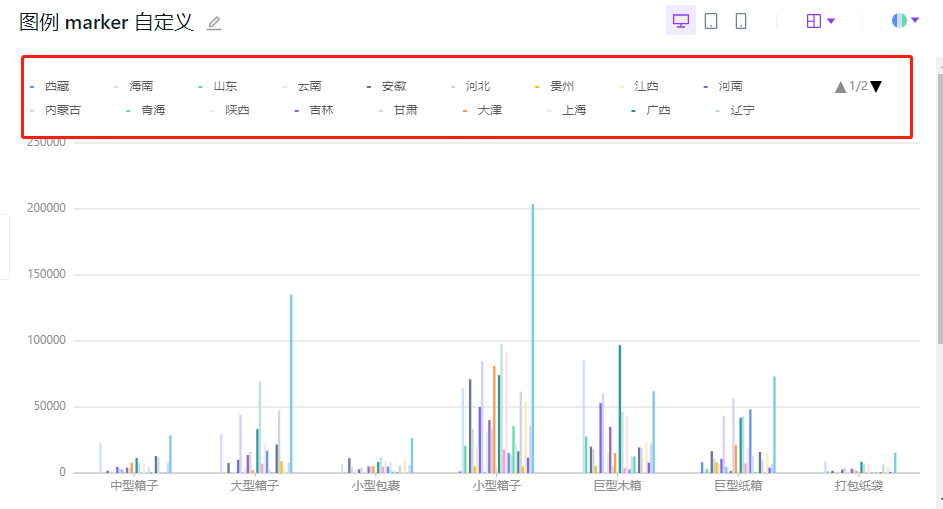Open the color theme dropdown
The height and width of the screenshot is (509, 943).
[905, 20]
